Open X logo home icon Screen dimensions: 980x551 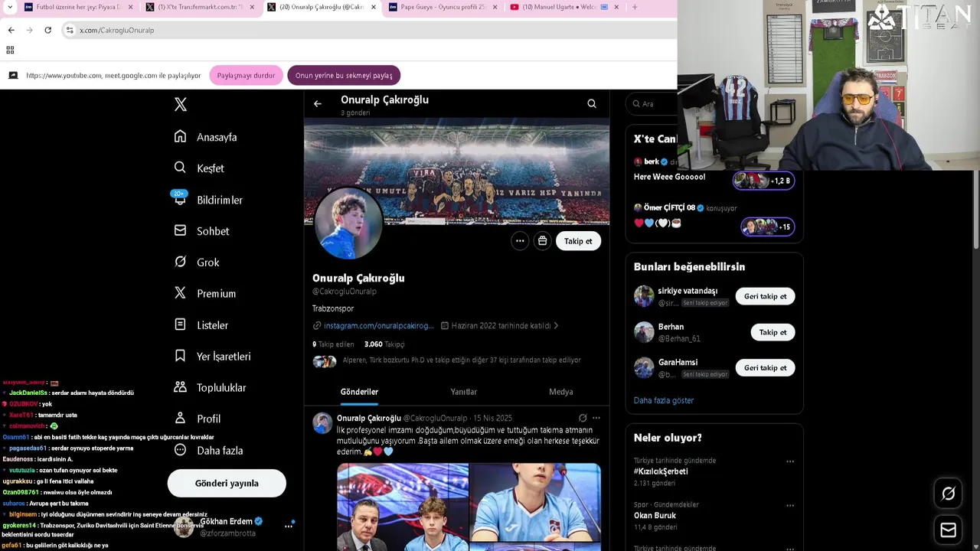point(181,105)
